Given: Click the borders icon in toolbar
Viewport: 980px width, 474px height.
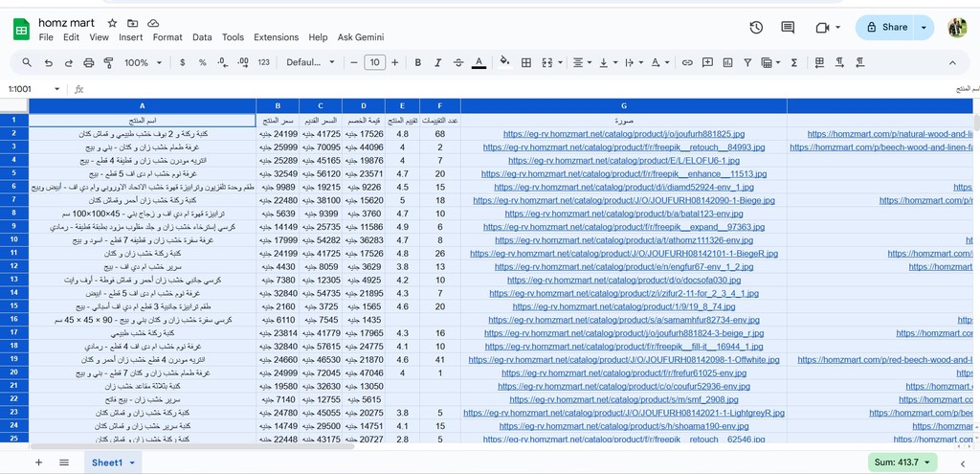Looking at the screenshot, I should coord(525,62).
